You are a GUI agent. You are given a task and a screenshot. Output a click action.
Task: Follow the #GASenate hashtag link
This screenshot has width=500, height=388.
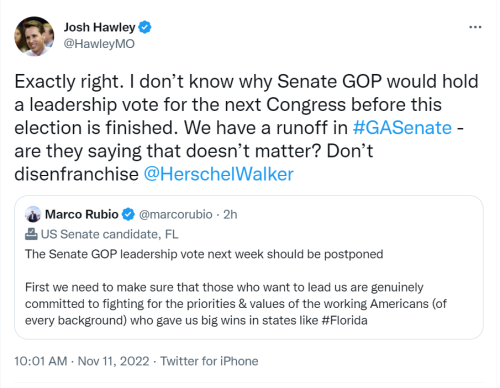tap(402, 128)
